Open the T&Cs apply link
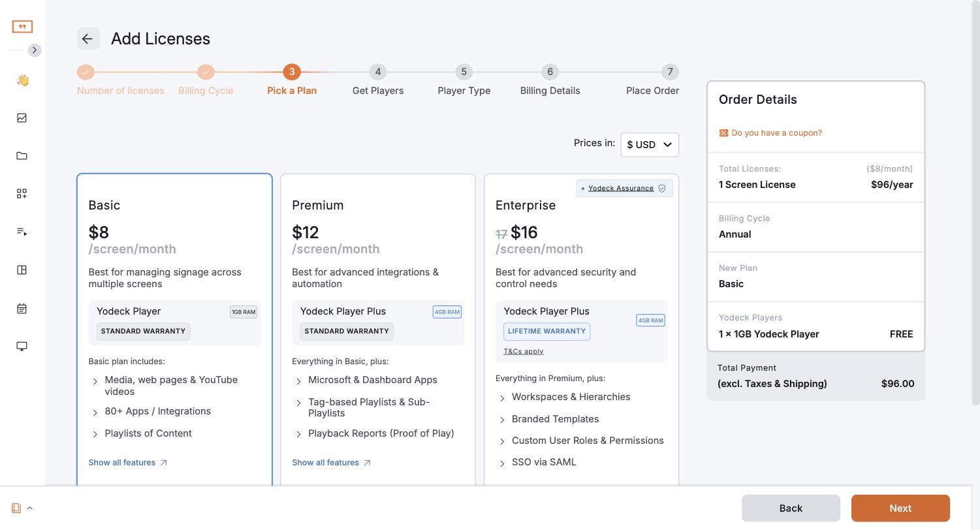 [x=524, y=351]
